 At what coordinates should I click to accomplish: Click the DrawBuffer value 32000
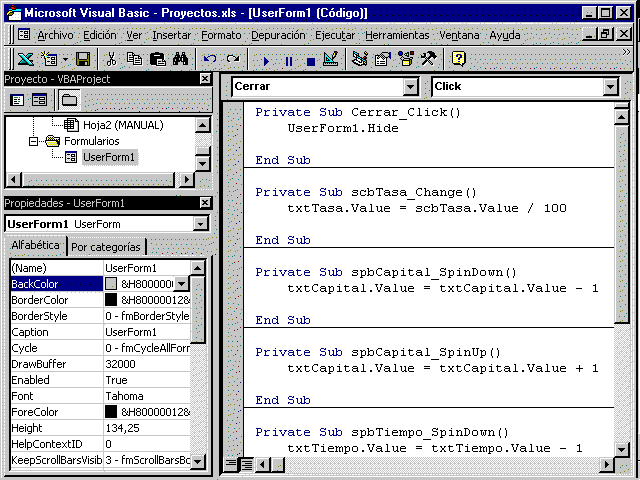coord(120,364)
